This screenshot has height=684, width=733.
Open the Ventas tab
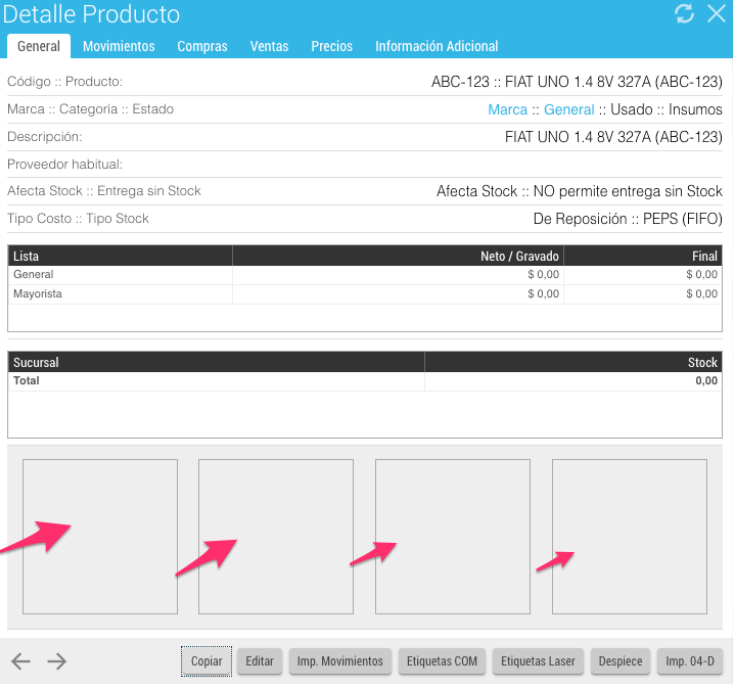[269, 46]
